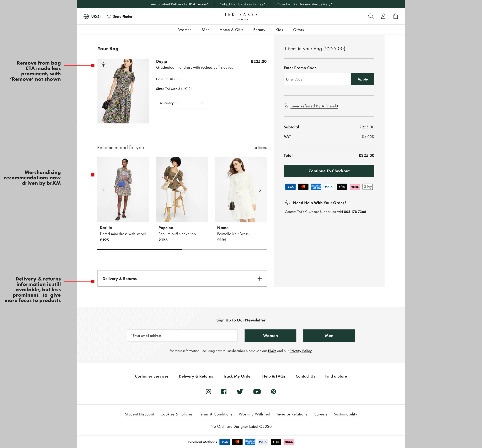Click the Klarna icon under checkout button
The image size is (482, 448).
click(x=355, y=187)
